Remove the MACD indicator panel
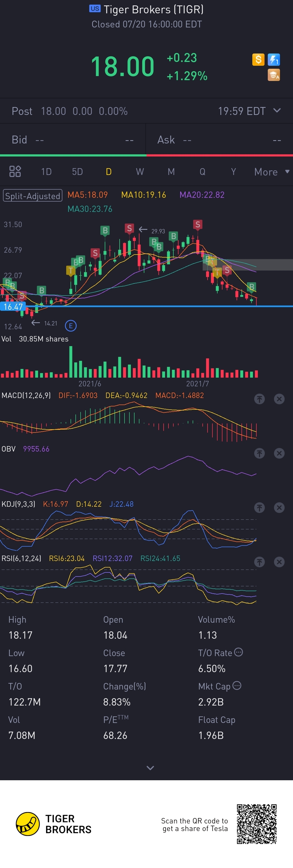 [x=279, y=399]
